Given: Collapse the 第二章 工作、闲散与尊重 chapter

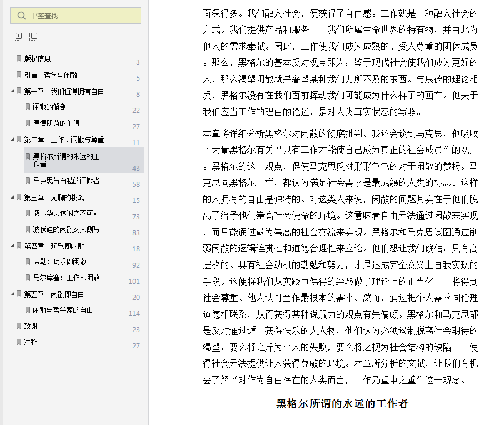Looking at the screenshot, I should tap(12, 140).
